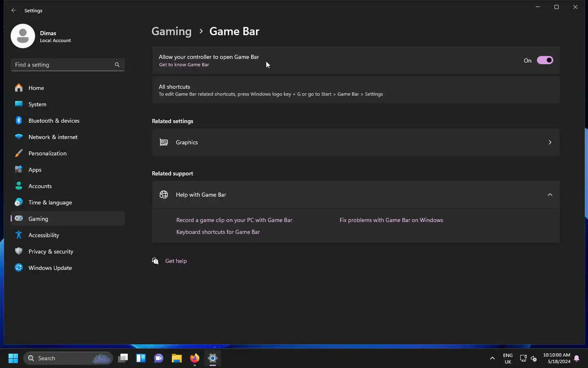The height and width of the screenshot is (368, 588).
Task: Launch Firefox from the taskbar
Action: point(195,358)
